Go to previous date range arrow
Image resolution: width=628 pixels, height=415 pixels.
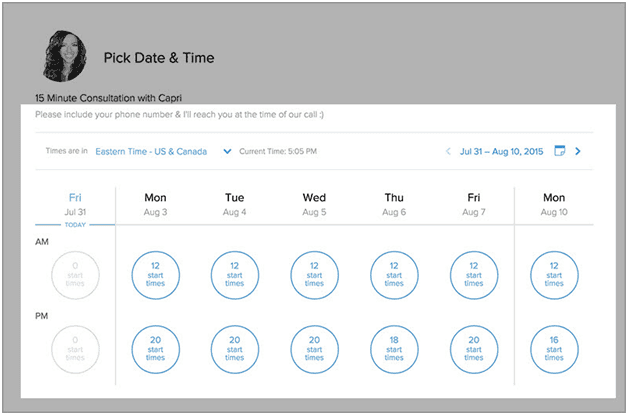[x=448, y=151]
